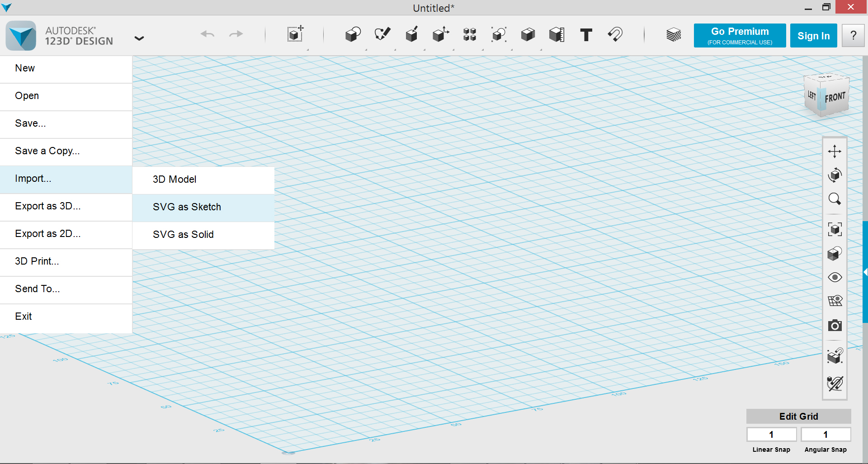Choose Exit from the menu
This screenshot has width=868, height=464.
click(x=66, y=317)
